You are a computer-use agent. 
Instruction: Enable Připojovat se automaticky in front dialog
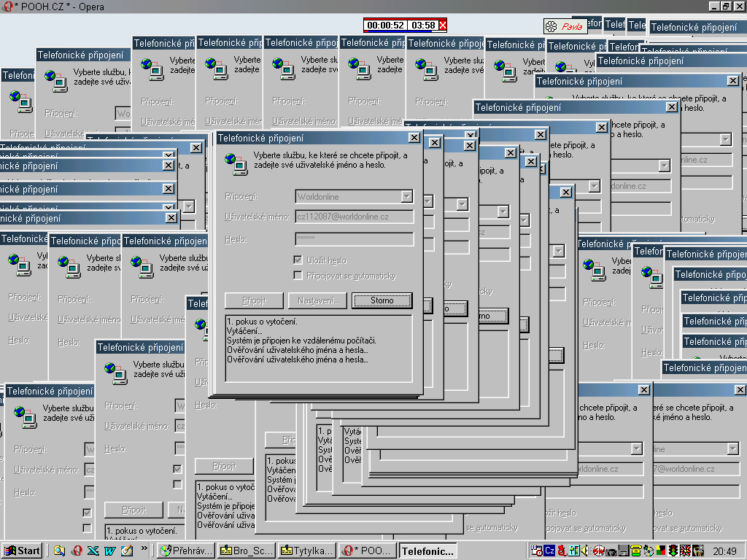[298, 275]
